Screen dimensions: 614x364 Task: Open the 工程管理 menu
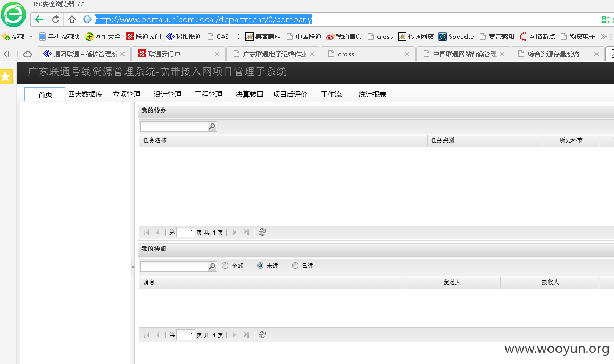tap(209, 94)
